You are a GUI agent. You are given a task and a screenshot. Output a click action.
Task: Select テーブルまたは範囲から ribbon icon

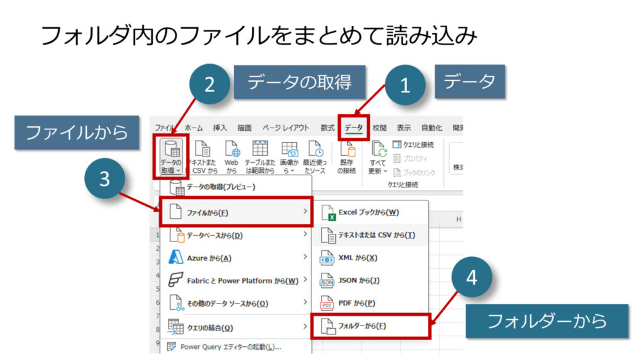coord(260,156)
